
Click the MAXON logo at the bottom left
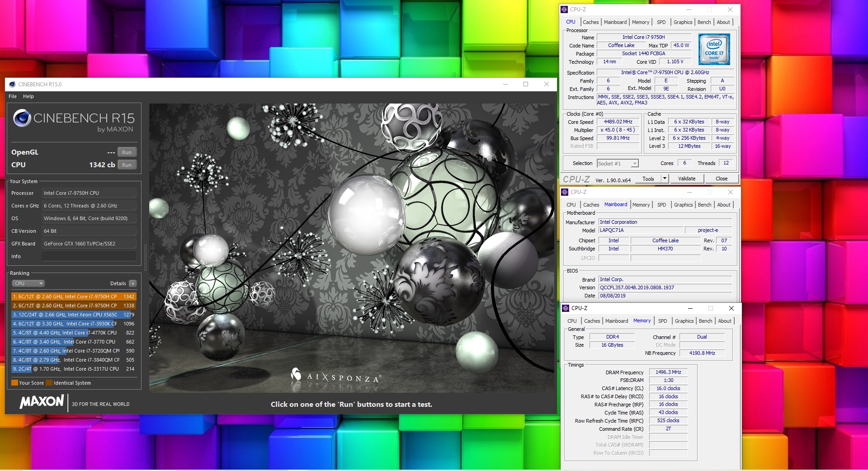point(42,402)
